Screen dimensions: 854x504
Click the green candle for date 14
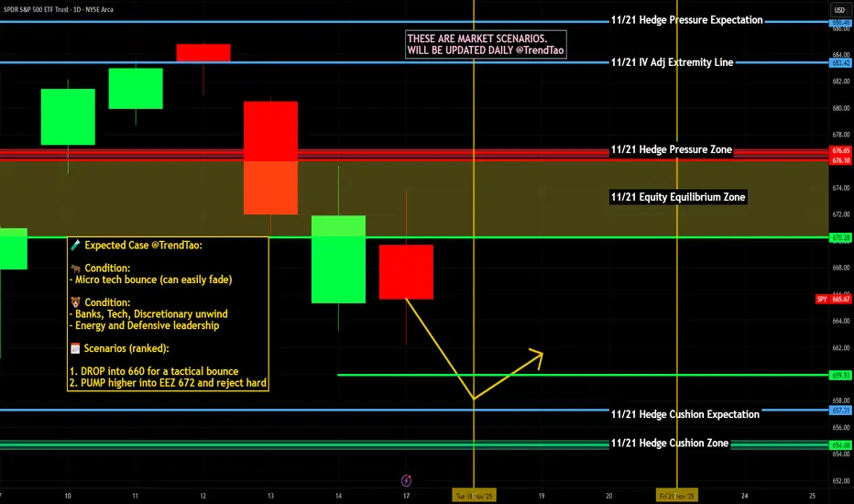[x=338, y=259]
